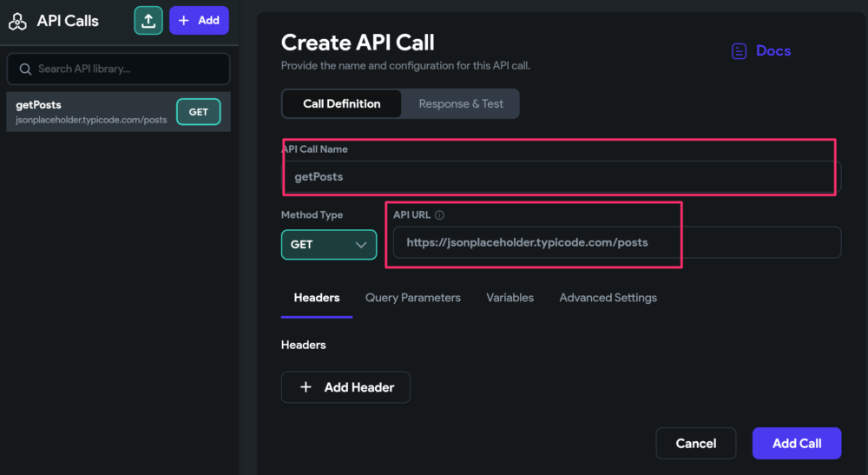Switch to the Response & Test tab
The height and width of the screenshot is (475, 868).
pos(461,103)
